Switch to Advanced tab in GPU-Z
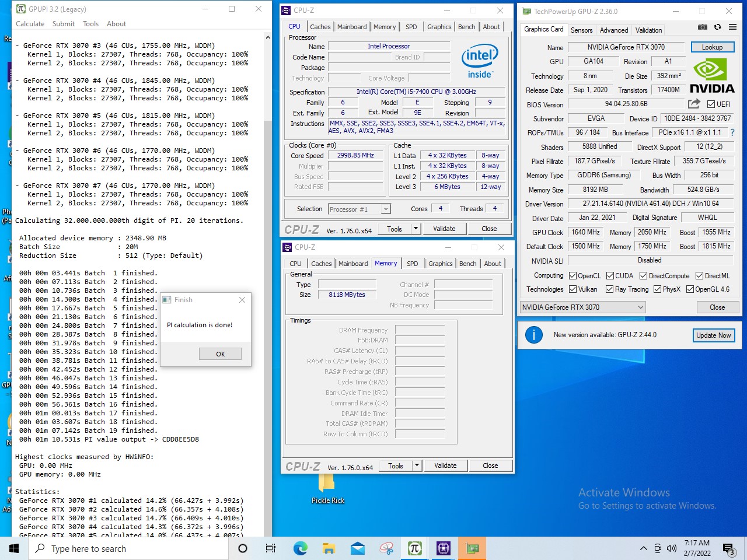Viewport: 747px width, 560px height. click(614, 30)
